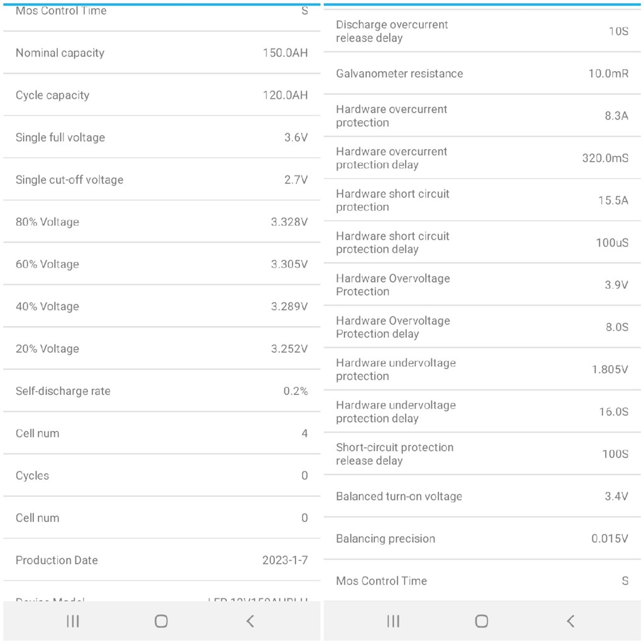The height and width of the screenshot is (644, 644).
Task: Tap the right screen's home button icon
Action: [481, 621]
